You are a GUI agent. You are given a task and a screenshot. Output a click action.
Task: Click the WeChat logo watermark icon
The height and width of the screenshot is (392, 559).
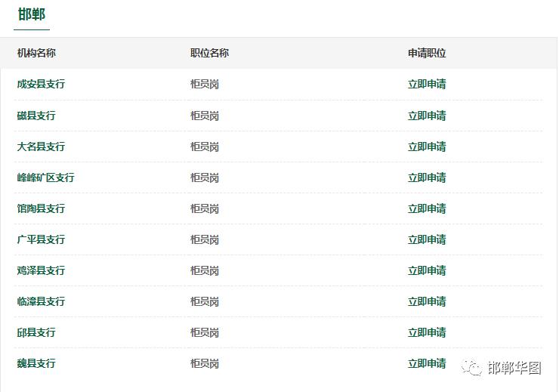tap(471, 367)
